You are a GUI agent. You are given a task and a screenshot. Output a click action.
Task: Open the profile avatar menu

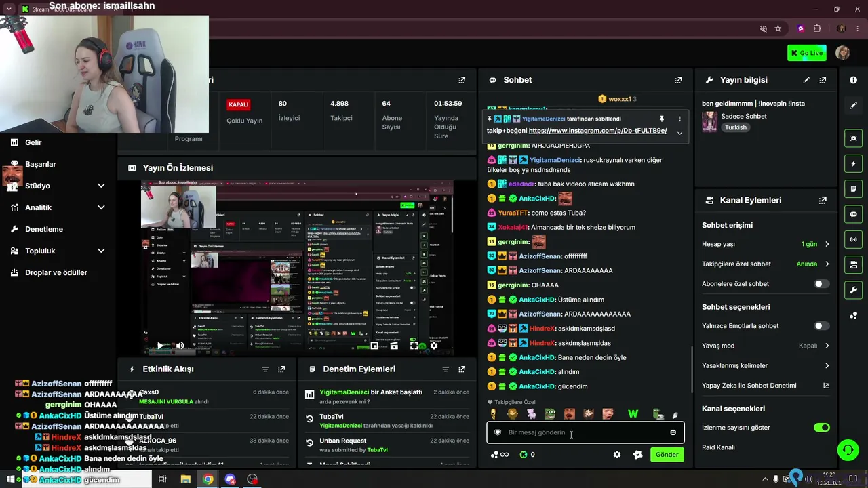pyautogui.click(x=843, y=53)
